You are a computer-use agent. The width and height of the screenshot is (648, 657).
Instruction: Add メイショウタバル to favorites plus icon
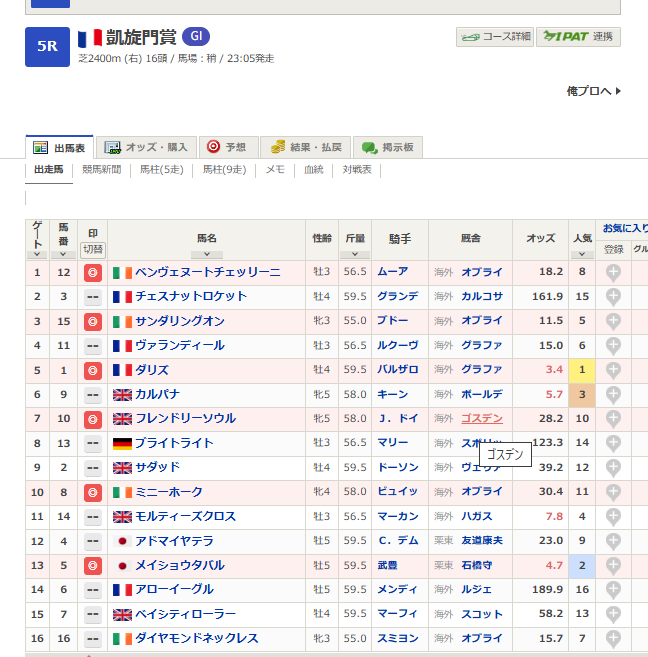click(613, 566)
